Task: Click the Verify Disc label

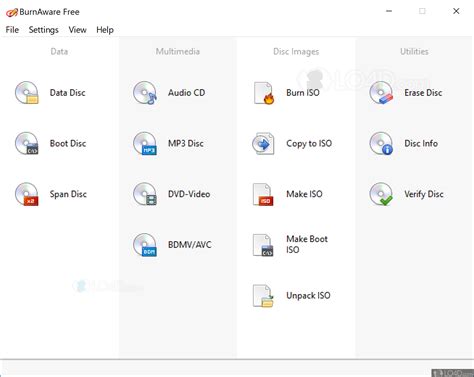Action: click(424, 194)
